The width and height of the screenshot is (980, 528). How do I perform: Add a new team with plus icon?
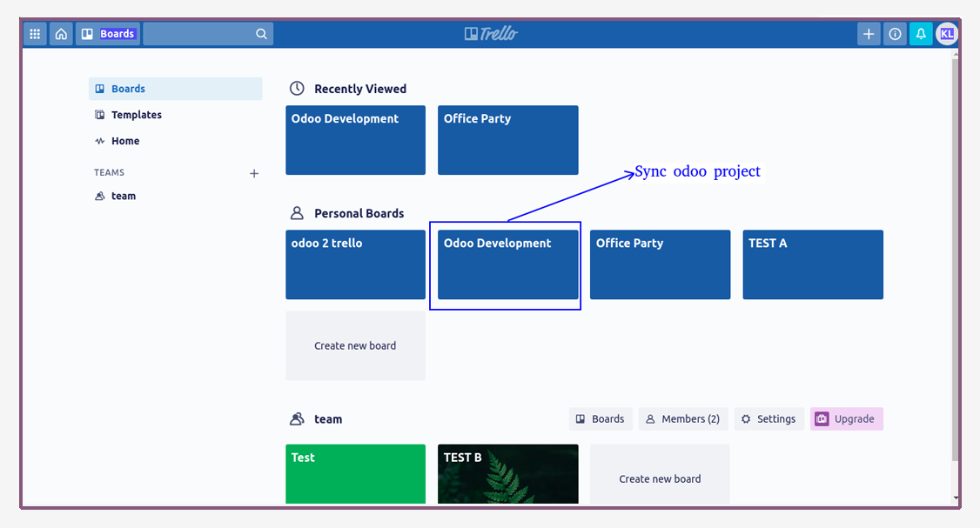tap(254, 173)
